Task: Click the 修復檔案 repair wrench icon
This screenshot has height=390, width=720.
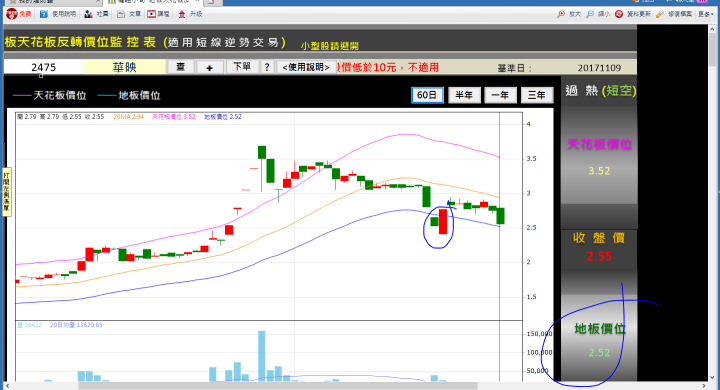Action: pos(660,14)
